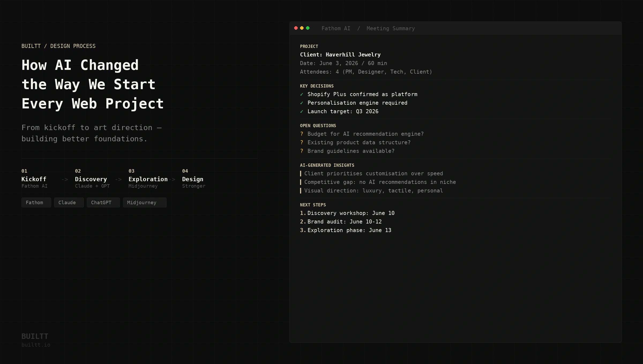643x364 pixels.
Task: Maximize the window using the green dot
Action: (x=308, y=28)
